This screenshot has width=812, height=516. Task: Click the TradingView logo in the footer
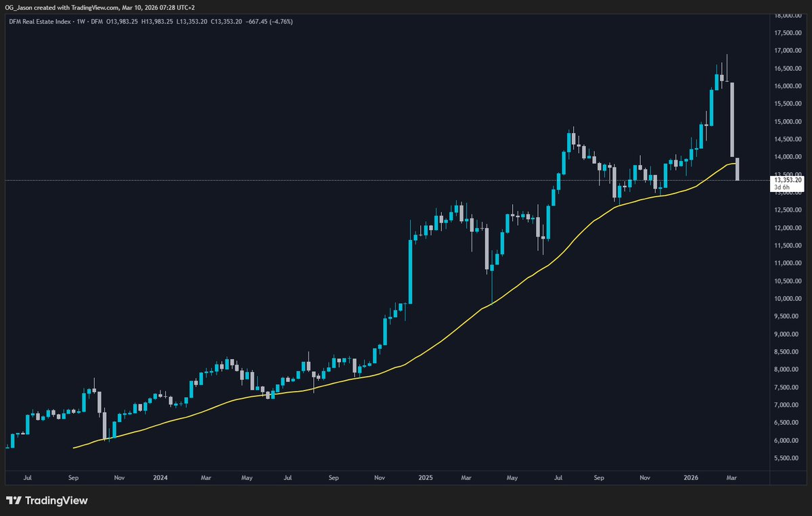coord(47,500)
